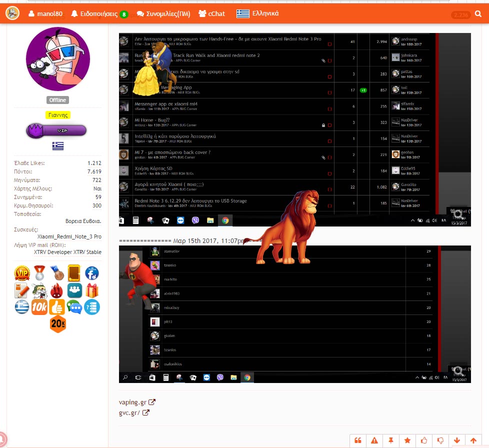Click the Facebook award badge
This screenshot has width=489, height=448.
click(92, 273)
